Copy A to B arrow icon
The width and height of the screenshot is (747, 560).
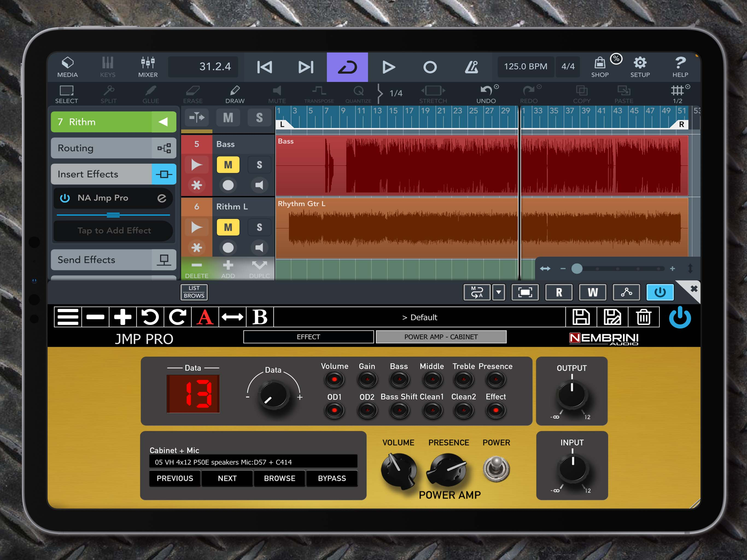[232, 317]
